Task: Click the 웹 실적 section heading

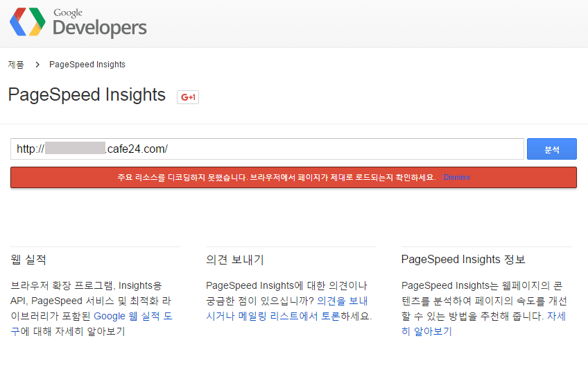Action: click(28, 260)
